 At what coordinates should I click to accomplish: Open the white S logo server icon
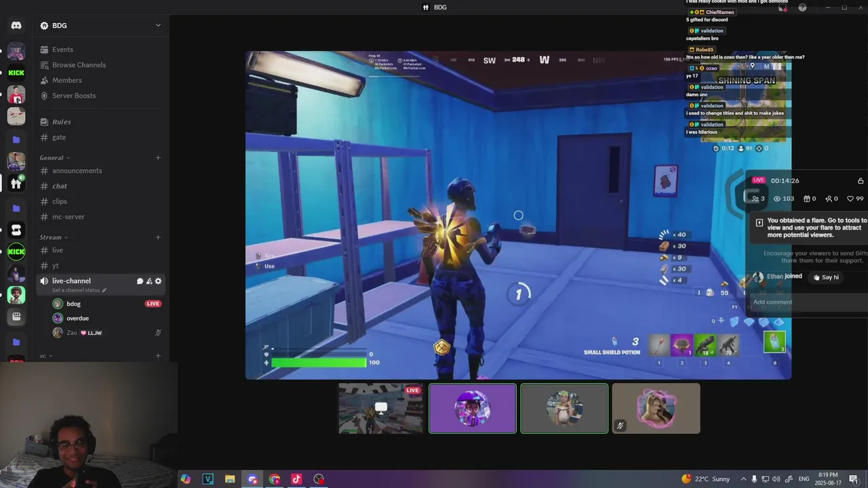tap(16, 230)
